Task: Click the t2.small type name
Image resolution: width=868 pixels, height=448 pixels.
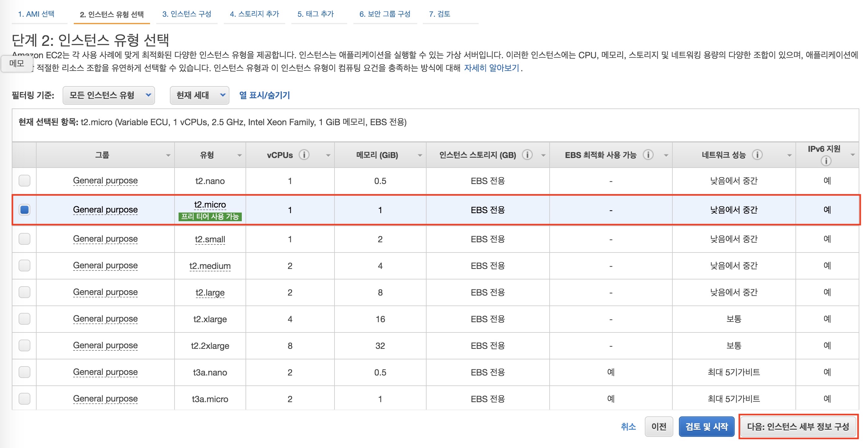Action: tap(210, 239)
